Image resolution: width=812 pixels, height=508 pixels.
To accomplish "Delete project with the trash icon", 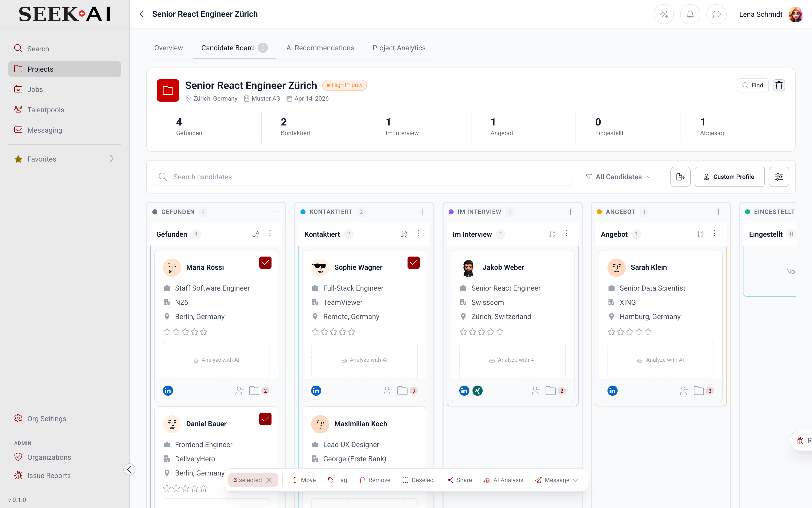I will [779, 85].
